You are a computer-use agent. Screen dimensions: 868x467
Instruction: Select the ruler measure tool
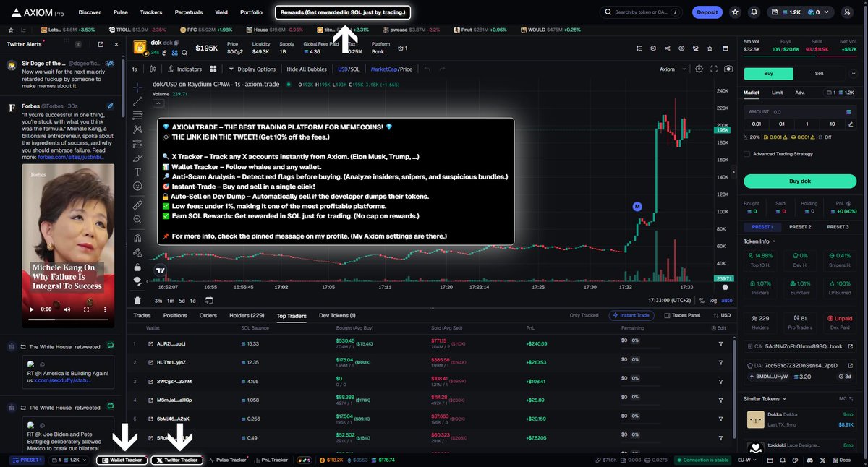[x=137, y=205]
